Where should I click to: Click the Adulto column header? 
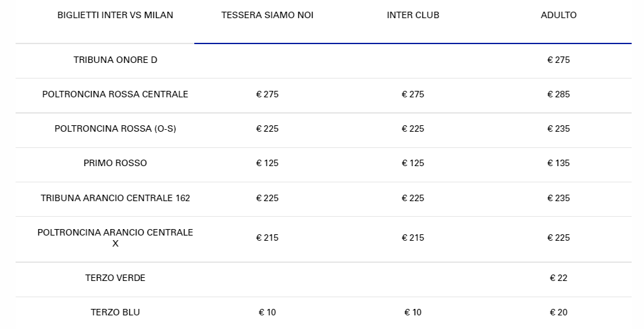[558, 15]
